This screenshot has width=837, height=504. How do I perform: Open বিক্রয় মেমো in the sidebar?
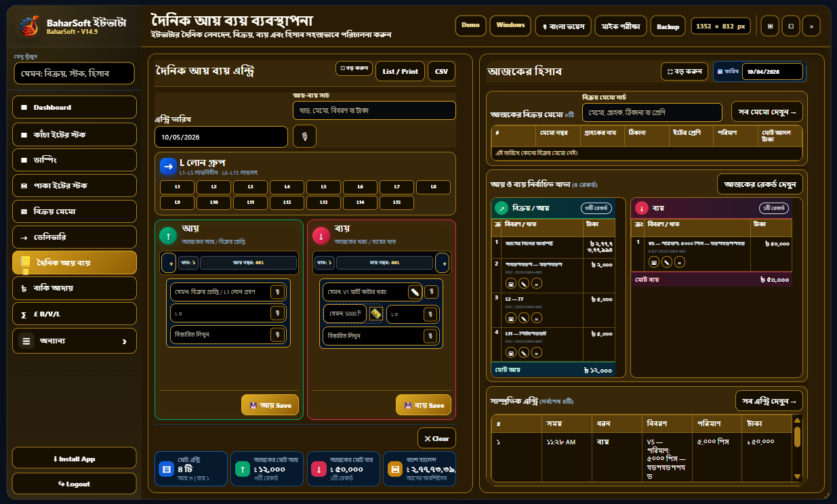(75, 211)
